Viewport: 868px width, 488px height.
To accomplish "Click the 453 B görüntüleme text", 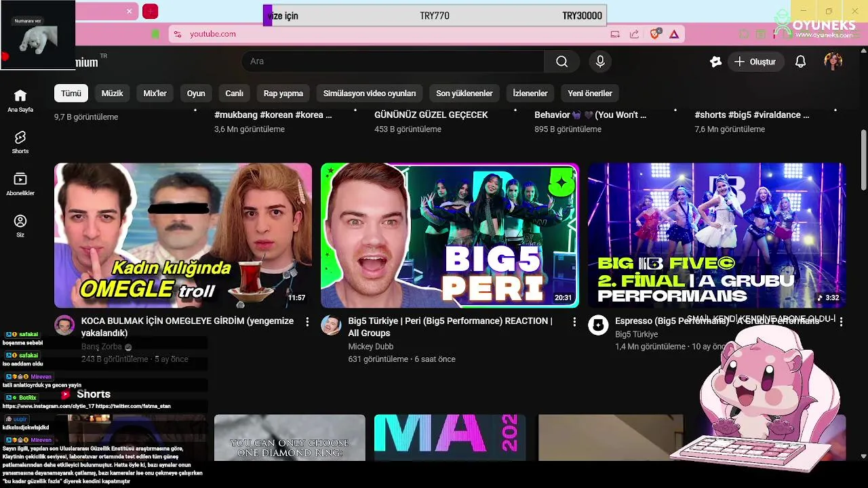I will (x=408, y=129).
